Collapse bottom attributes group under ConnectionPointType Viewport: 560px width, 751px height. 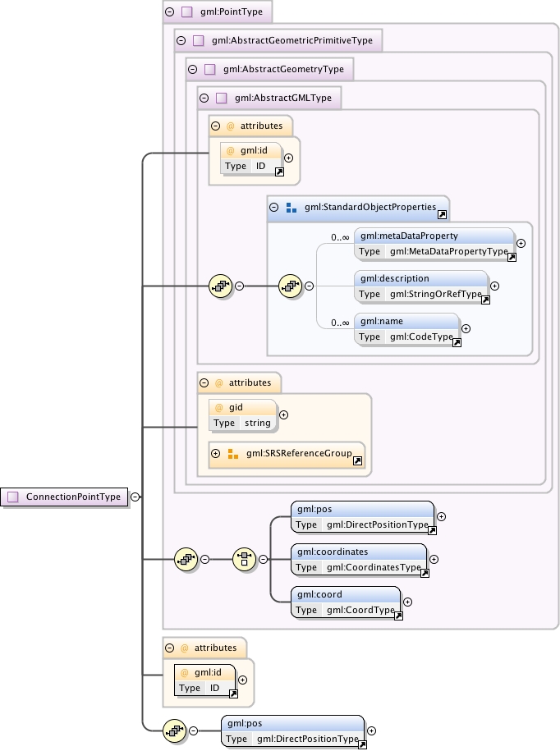tap(170, 648)
